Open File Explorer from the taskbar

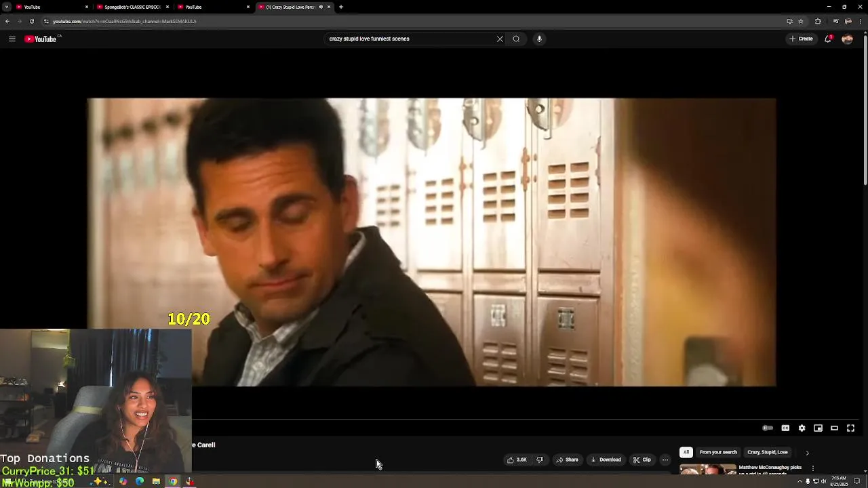pos(156,481)
